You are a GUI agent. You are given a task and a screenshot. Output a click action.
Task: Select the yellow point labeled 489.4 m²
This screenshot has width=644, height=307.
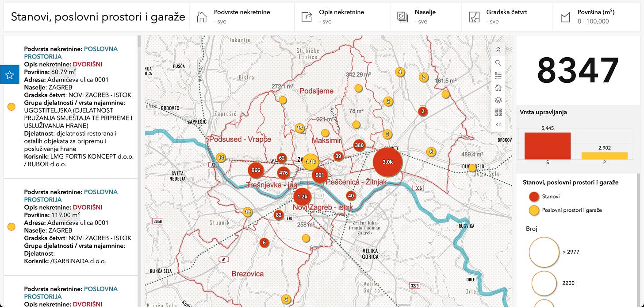[x=472, y=168]
